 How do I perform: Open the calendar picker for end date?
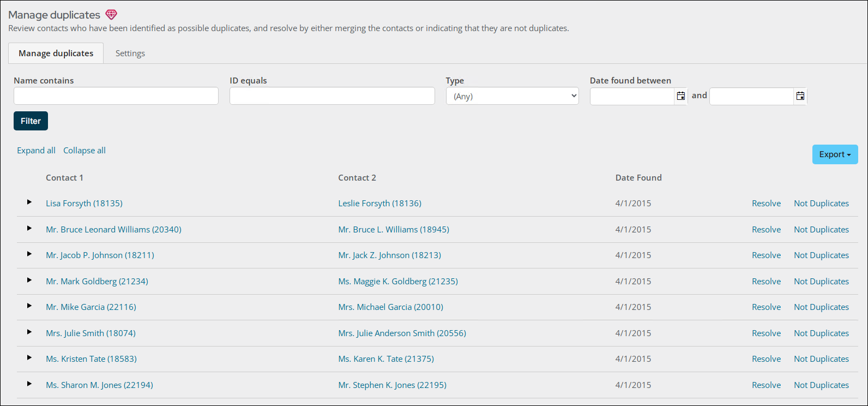[800, 96]
